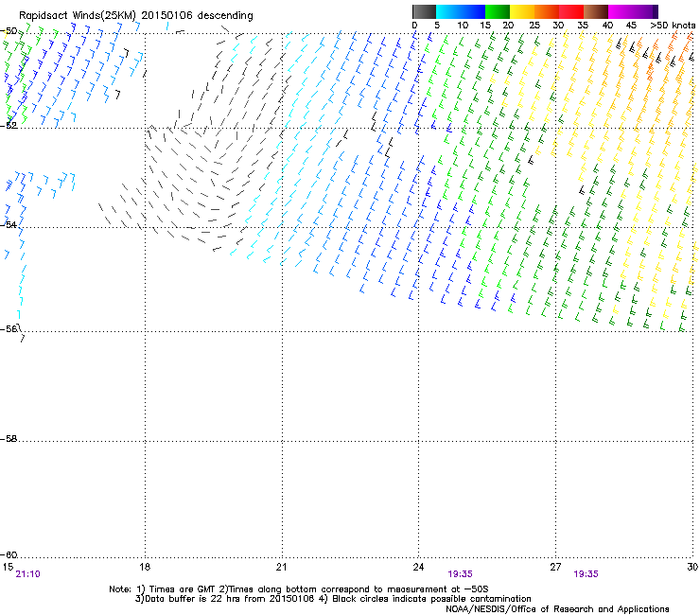Click the '19:35' time stamp near longitude 24
The height and width of the screenshot is (615, 700).
[x=461, y=574]
